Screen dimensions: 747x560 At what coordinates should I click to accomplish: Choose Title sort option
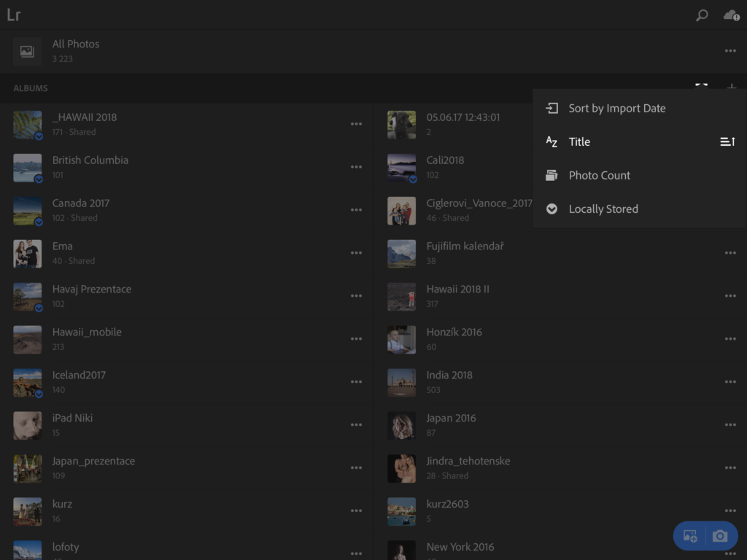click(x=579, y=141)
